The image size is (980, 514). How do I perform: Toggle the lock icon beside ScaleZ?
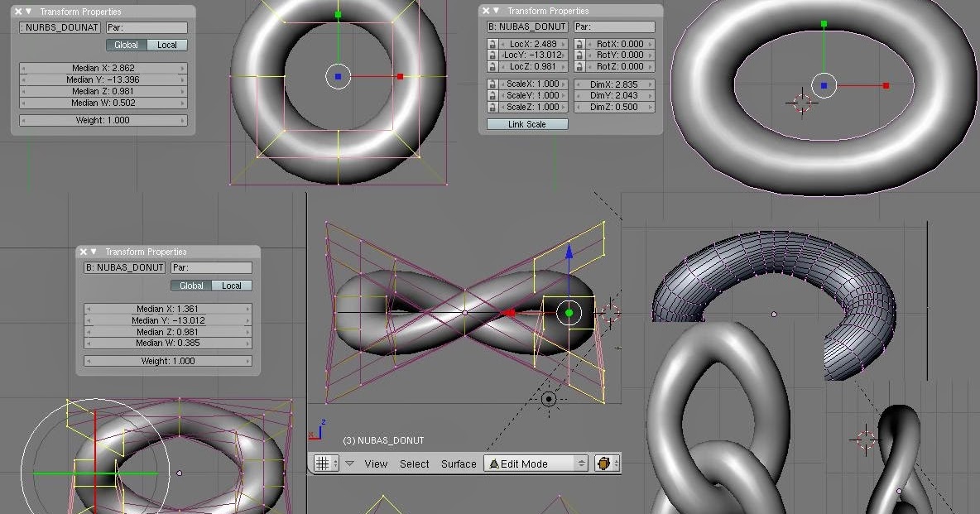(x=492, y=107)
